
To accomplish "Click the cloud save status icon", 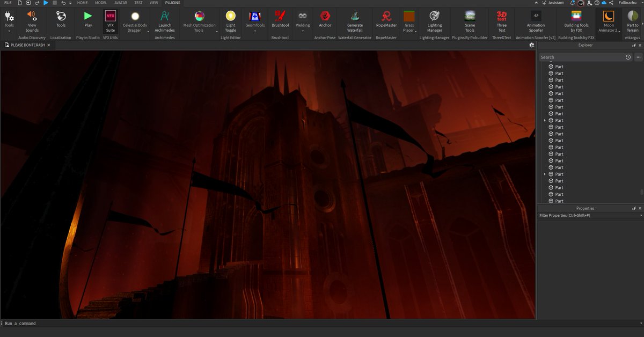I will point(604,3).
